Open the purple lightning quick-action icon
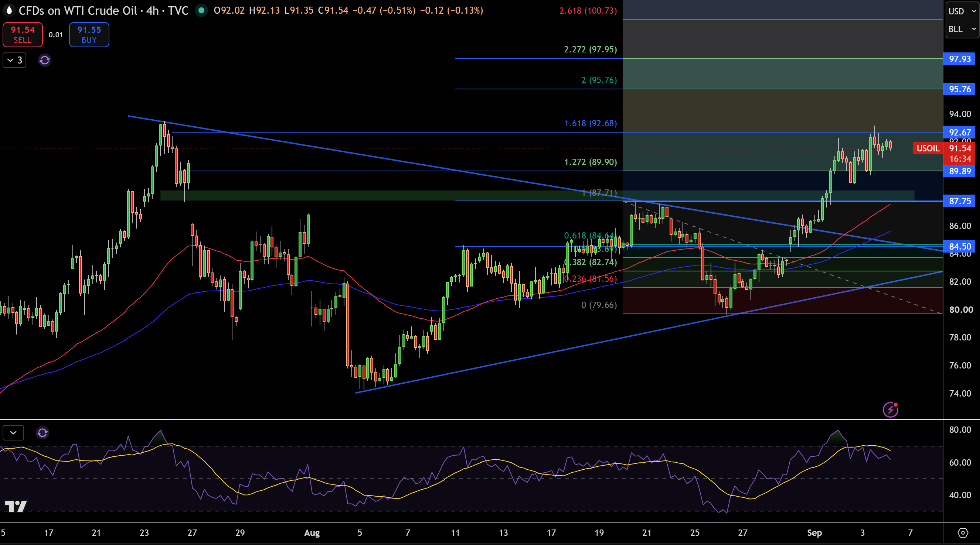 point(890,410)
